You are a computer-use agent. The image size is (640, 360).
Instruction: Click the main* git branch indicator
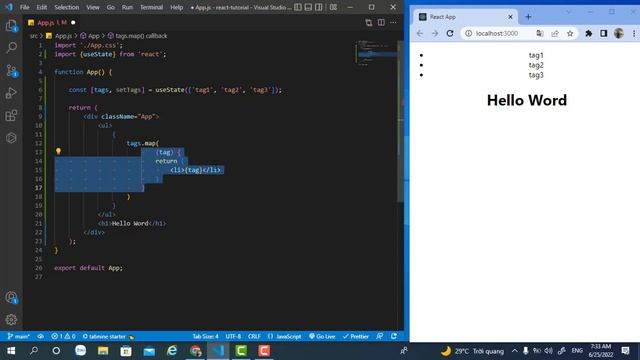[19, 336]
